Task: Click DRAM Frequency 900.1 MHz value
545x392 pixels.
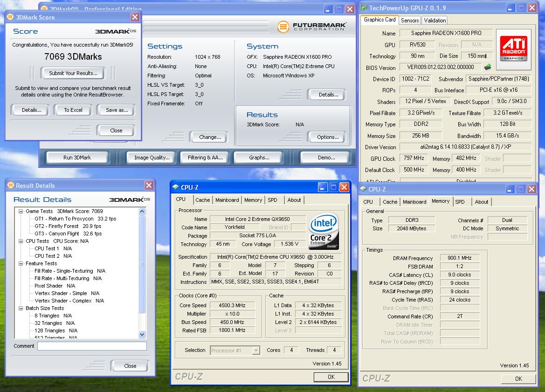Action: pos(460,258)
